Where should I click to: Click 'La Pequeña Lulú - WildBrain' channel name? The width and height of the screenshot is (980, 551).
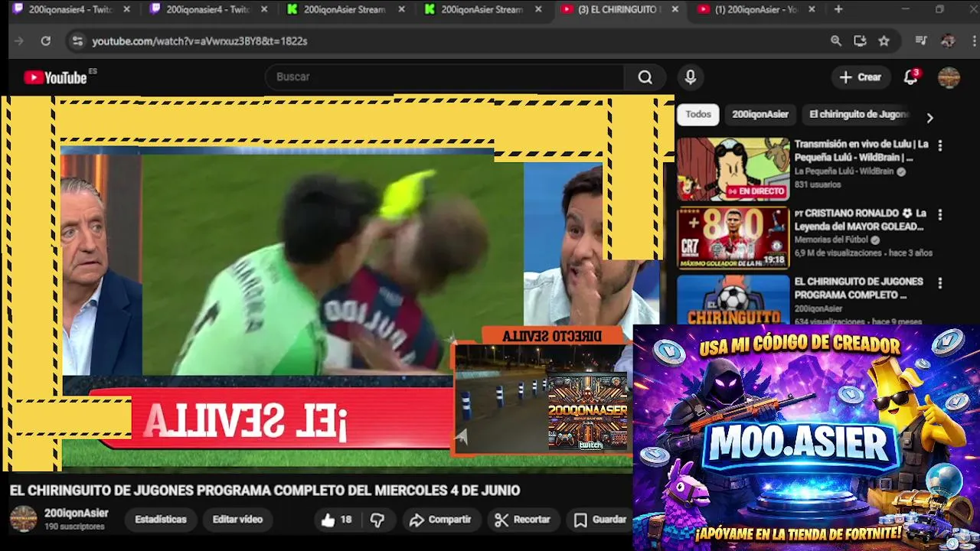pos(844,172)
